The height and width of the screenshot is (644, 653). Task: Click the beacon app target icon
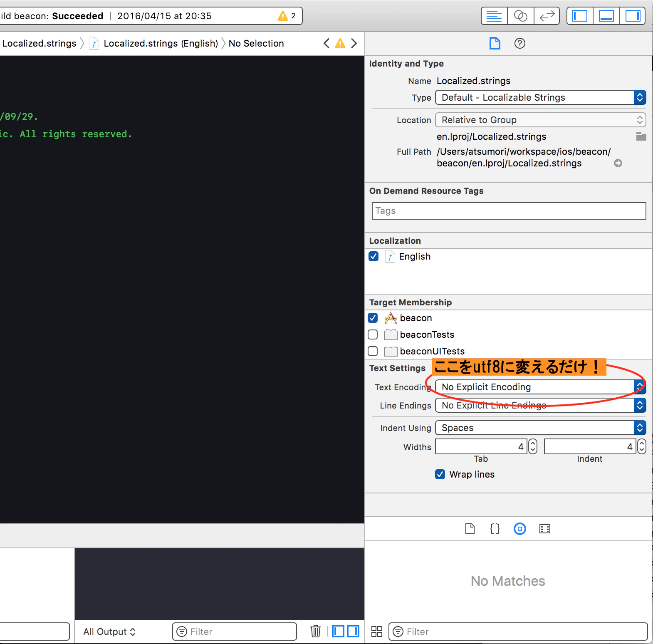tap(391, 318)
